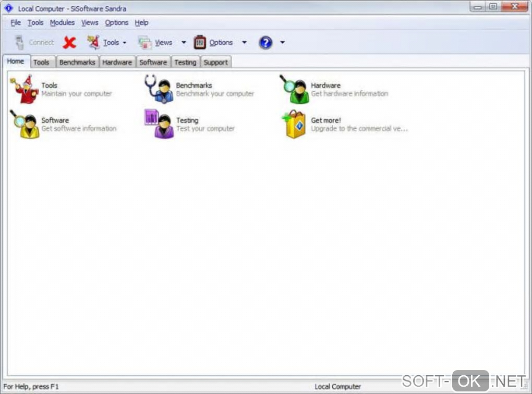Image resolution: width=532 pixels, height=394 pixels.
Task: Close the Sandra window
Action: coord(515,7)
